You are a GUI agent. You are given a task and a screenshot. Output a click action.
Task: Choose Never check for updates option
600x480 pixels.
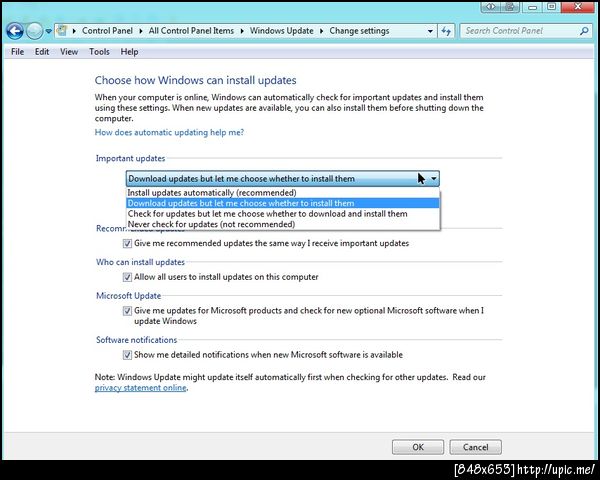click(283, 224)
